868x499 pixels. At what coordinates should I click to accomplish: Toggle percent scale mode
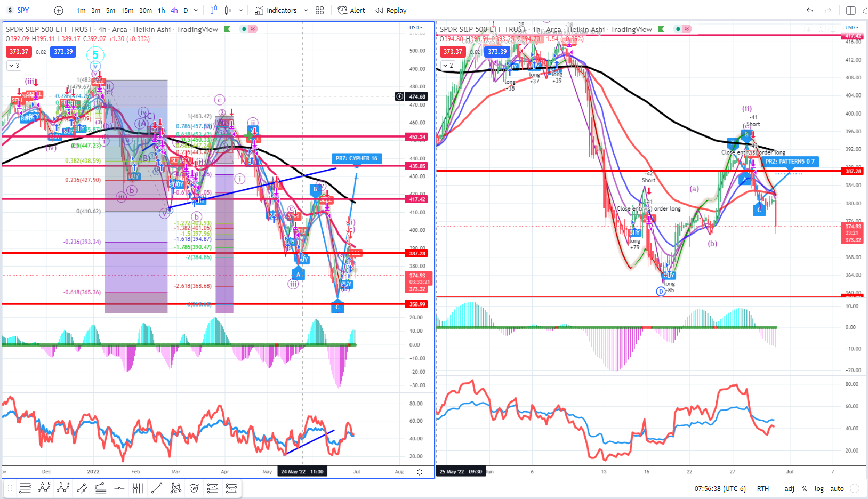tap(805, 488)
